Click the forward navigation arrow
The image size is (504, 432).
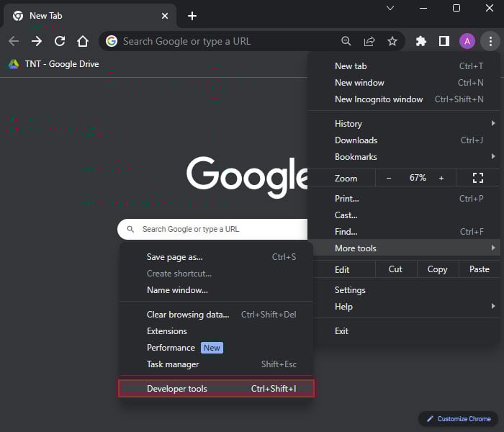coord(37,41)
